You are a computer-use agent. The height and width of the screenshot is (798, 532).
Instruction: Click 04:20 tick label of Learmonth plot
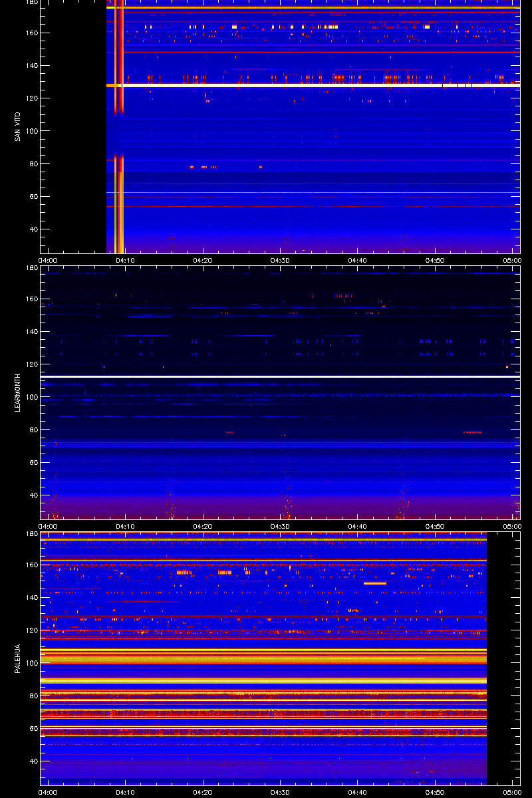click(203, 526)
